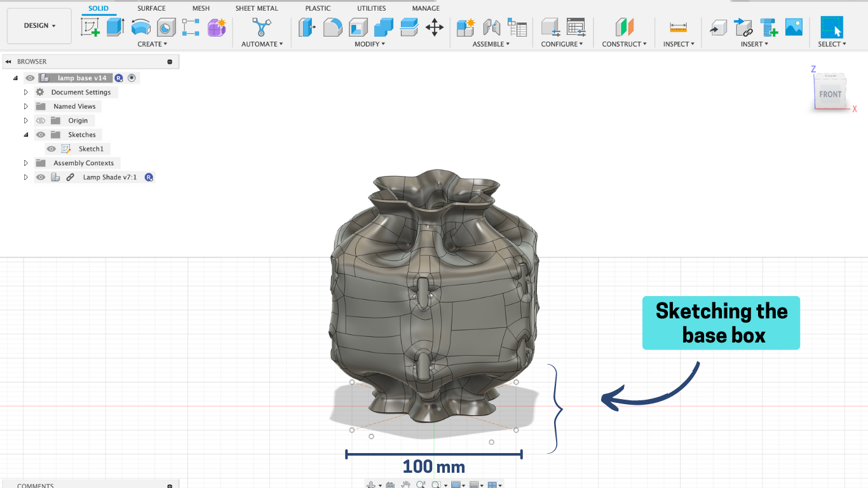This screenshot has height=488, width=868.
Task: Select the Fillet tool
Action: coord(333,27)
